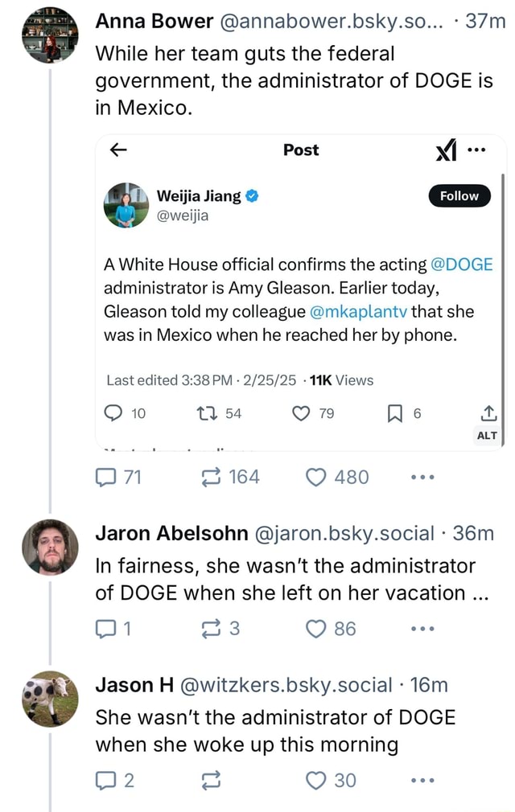Open Jason H's cow profile avatar
This screenshot has height=812, width=515.
[50, 699]
